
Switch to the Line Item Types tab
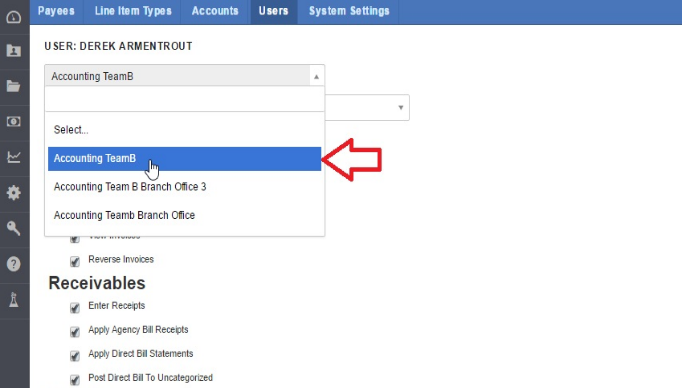133,11
